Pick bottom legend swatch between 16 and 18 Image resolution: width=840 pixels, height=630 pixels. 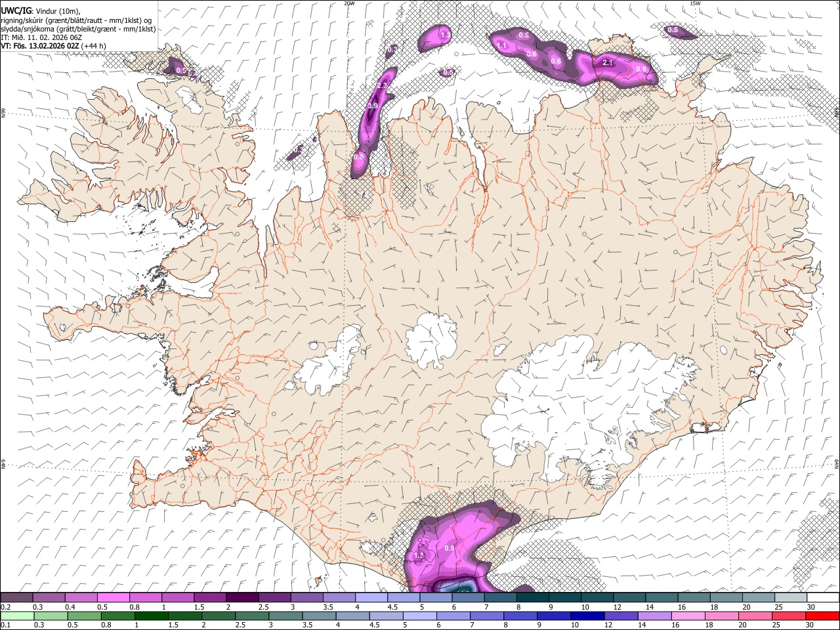[688, 616]
